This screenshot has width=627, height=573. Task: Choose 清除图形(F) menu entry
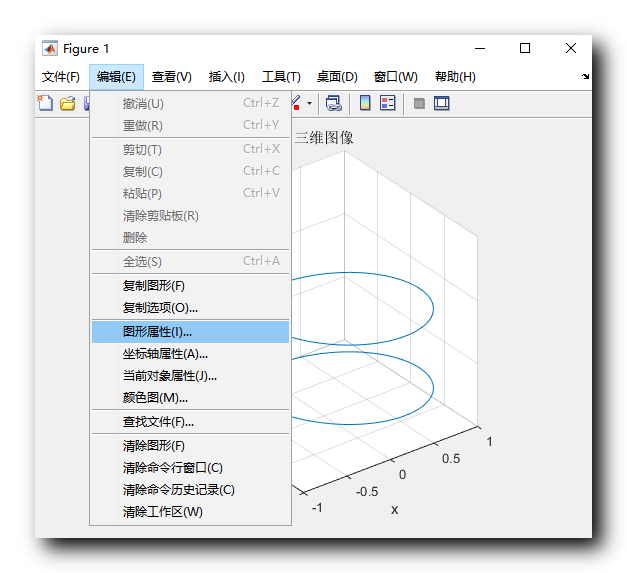(190, 445)
